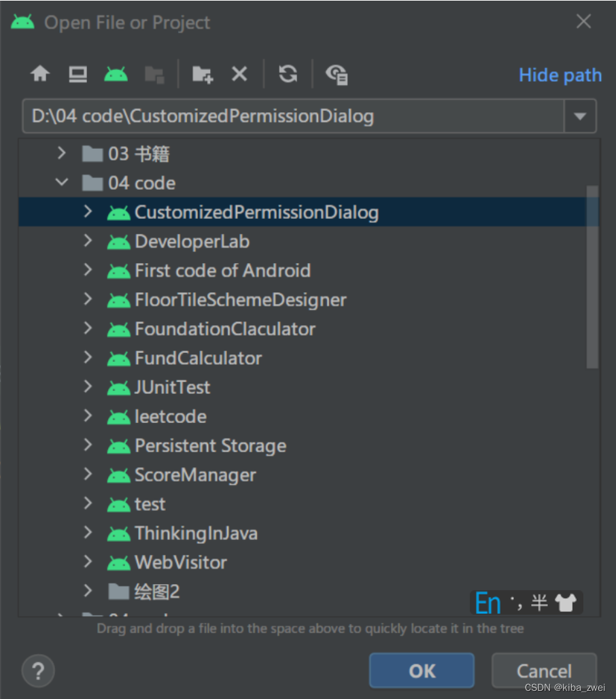Expand the leetcode project node
Image resolution: width=616 pixels, height=699 pixels.
pyautogui.click(x=88, y=416)
